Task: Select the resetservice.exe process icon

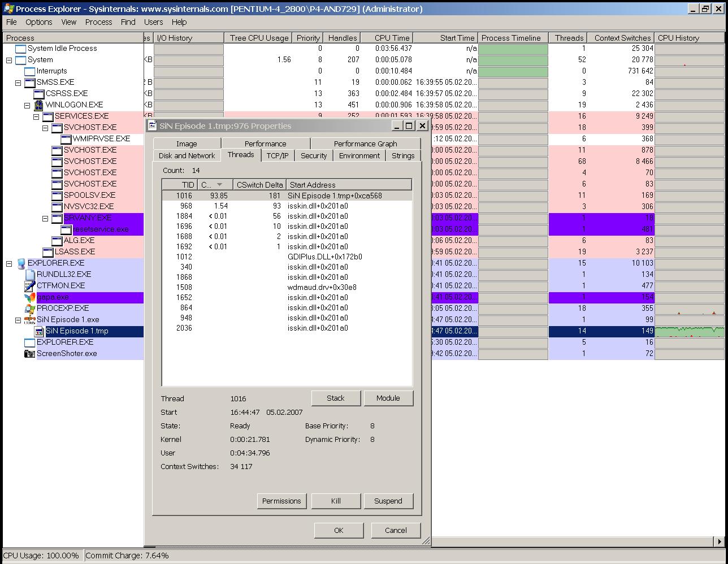Action: [66, 229]
